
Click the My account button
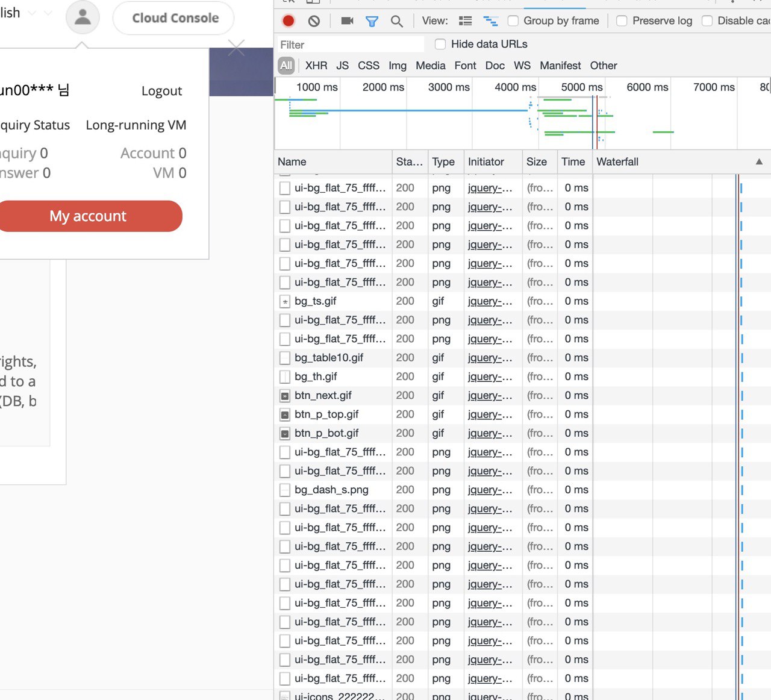[x=89, y=216]
